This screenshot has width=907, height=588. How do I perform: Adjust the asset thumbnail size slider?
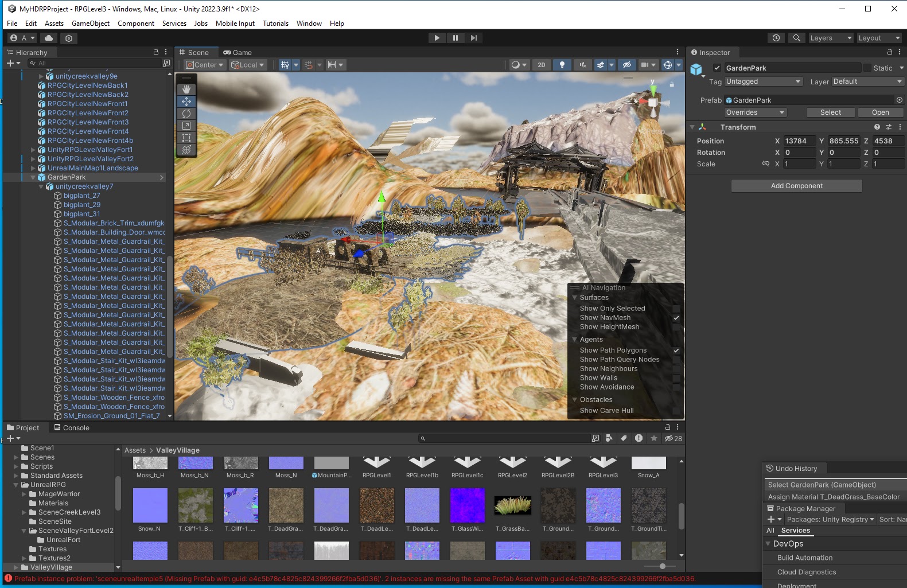[663, 566]
